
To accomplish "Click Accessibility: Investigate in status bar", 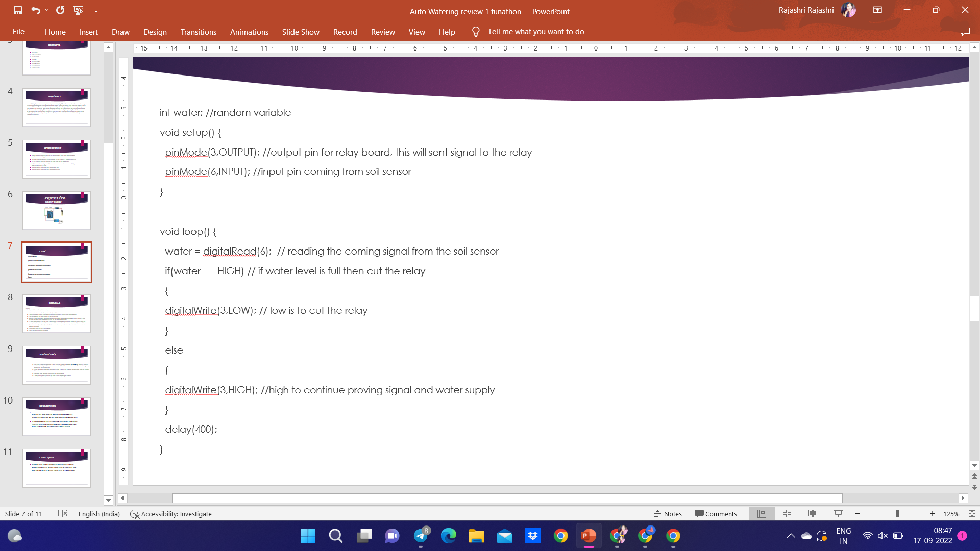I will [x=171, y=514].
